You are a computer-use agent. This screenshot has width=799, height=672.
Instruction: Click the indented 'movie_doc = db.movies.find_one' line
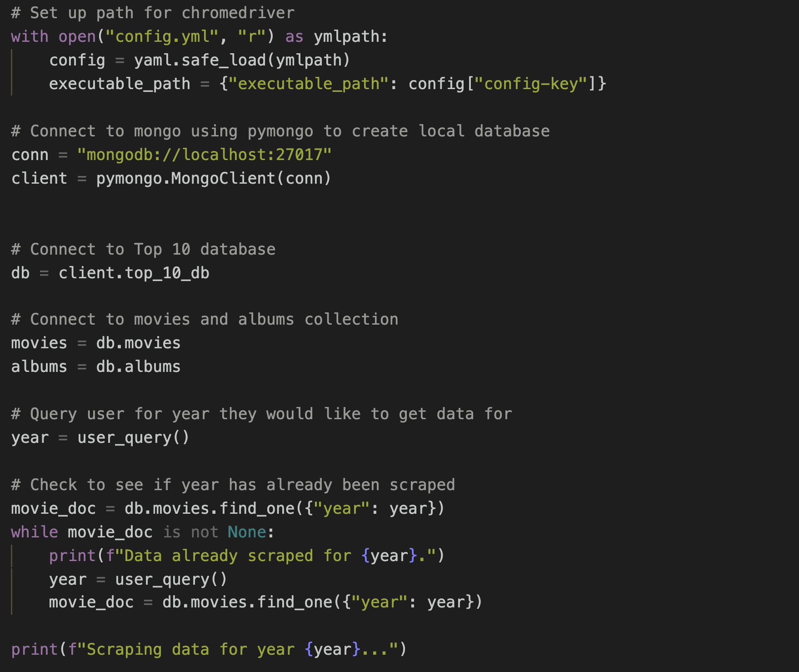266,602
